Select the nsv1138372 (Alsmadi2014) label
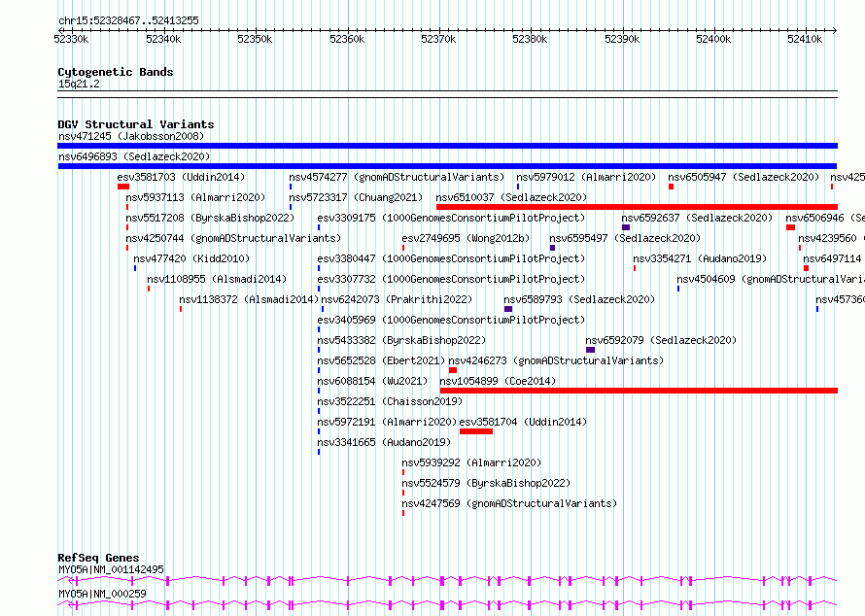This screenshot has width=865, height=616. 249,299
